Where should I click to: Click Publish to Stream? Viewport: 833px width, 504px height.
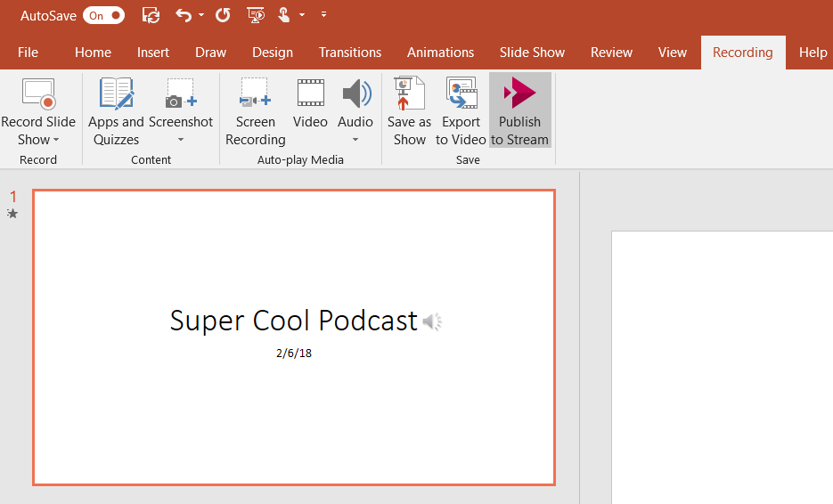519,110
